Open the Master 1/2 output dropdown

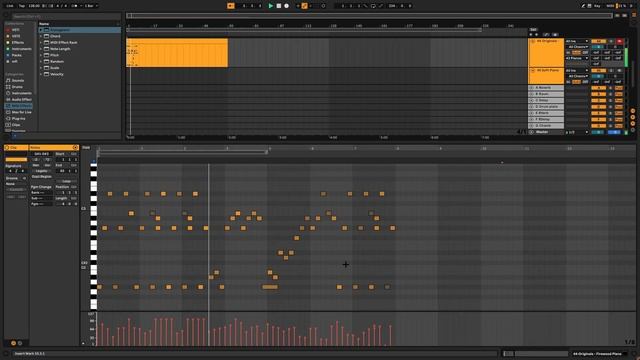click(577, 132)
